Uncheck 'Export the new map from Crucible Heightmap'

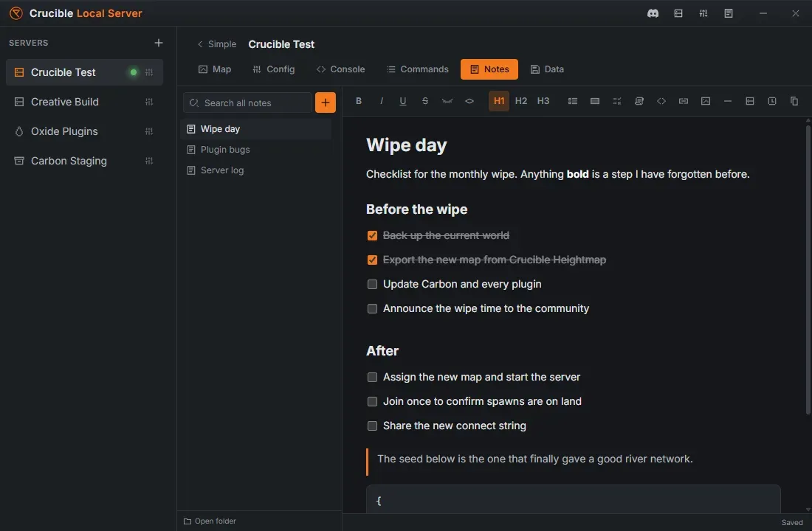pos(372,260)
